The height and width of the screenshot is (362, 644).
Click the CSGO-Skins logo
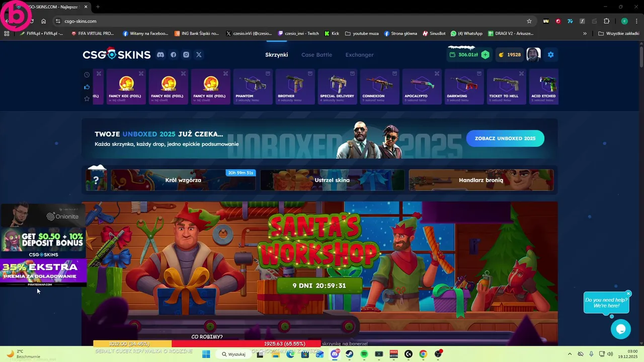point(117,54)
